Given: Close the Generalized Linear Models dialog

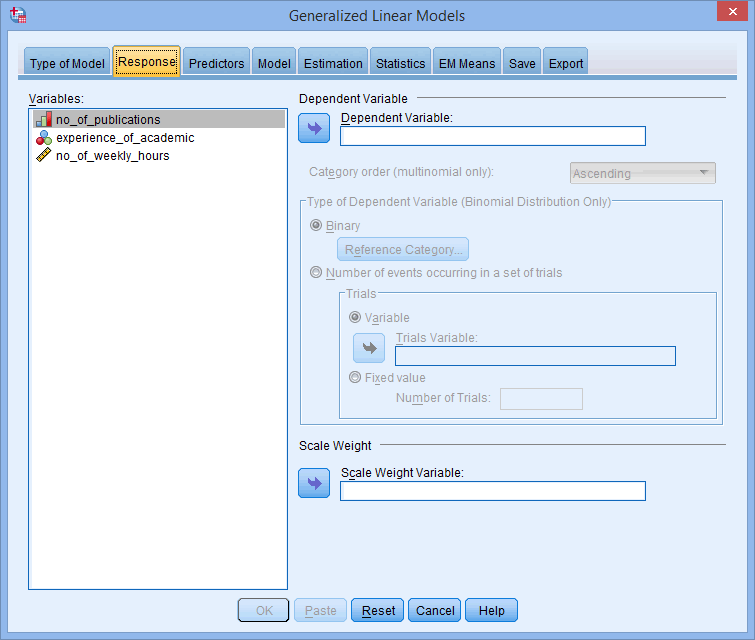Looking at the screenshot, I should (x=732, y=11).
